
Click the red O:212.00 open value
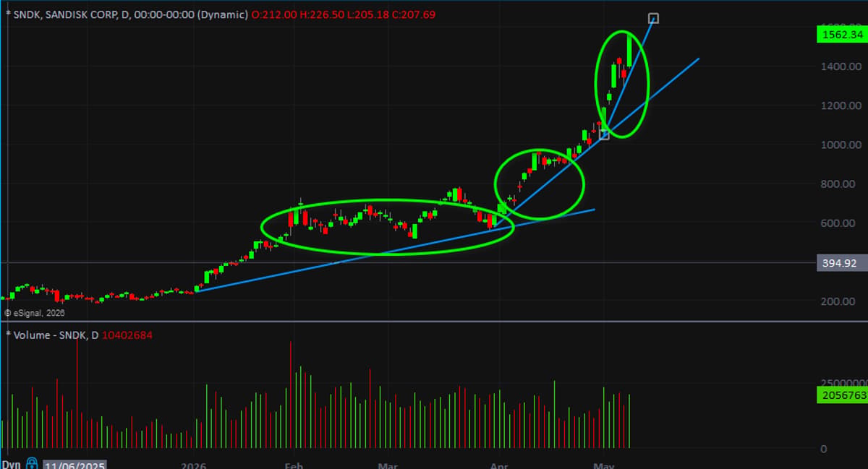pos(273,14)
